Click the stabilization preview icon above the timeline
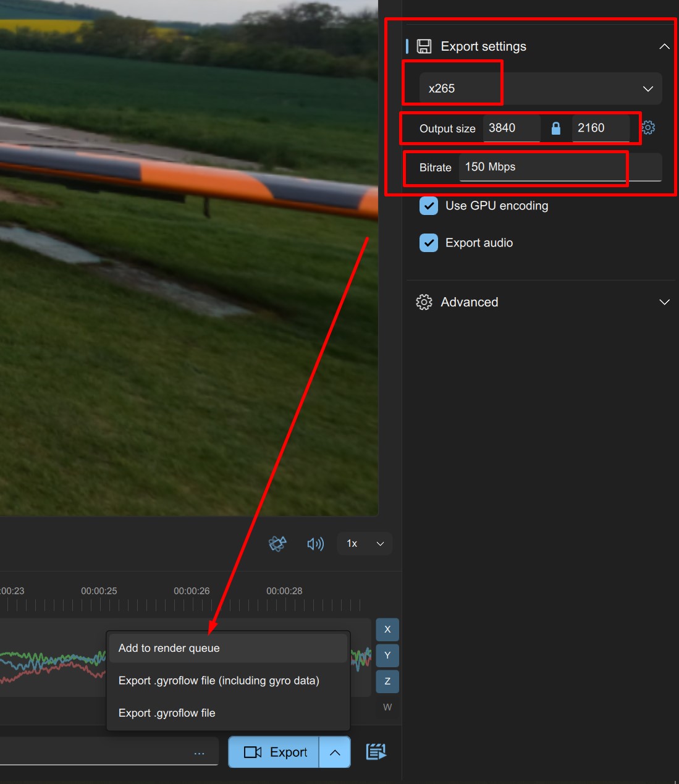The width and height of the screenshot is (679, 784). click(277, 544)
